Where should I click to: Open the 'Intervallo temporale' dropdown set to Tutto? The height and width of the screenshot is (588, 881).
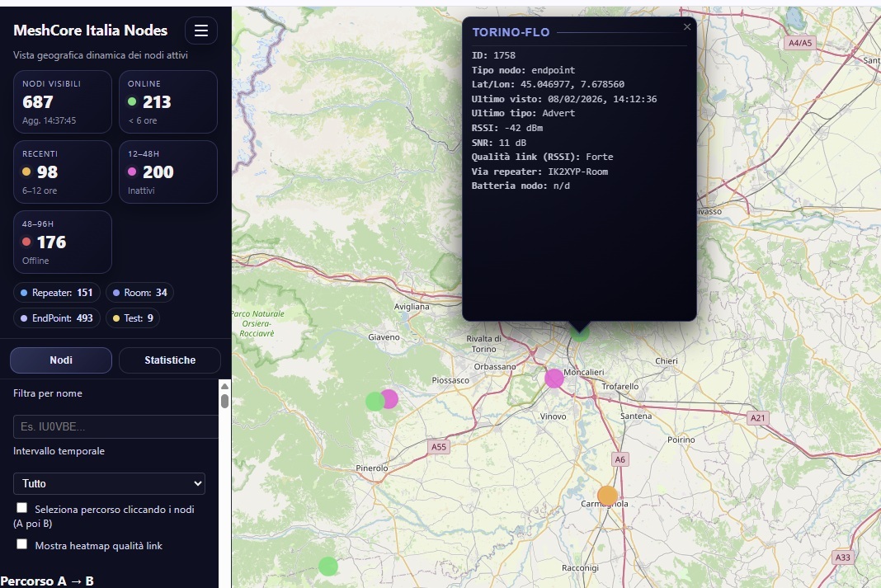[109, 483]
